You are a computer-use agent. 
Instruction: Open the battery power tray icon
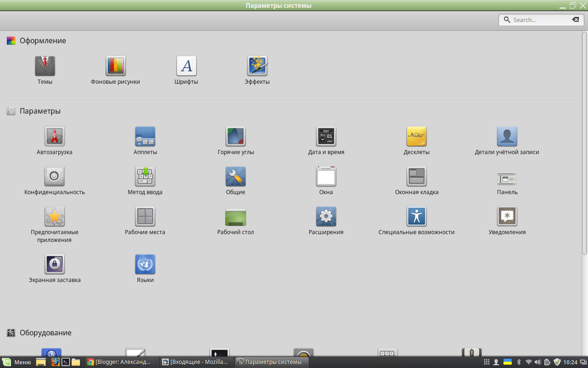tap(548, 362)
